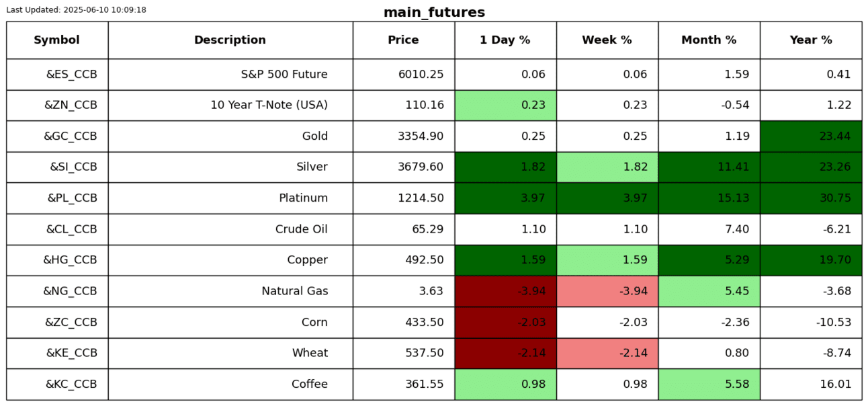Viewport: 868px width, 406px height.
Task: Click the Symbol column header
Action: [x=56, y=40]
